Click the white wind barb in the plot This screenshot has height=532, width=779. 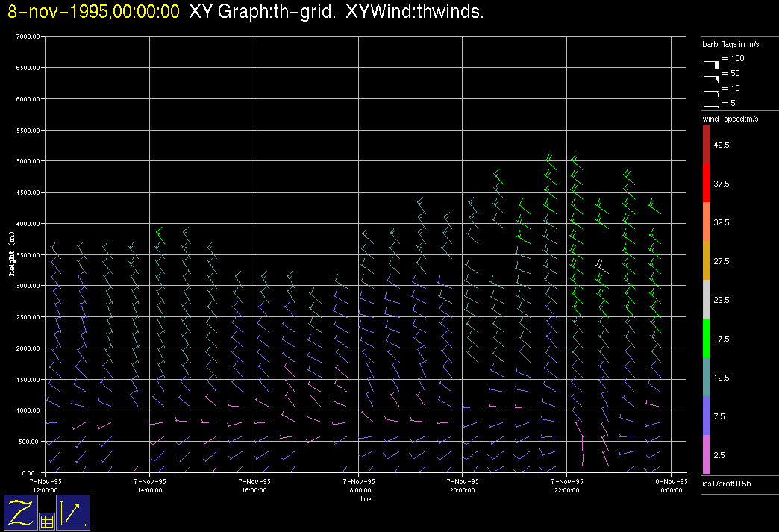click(601, 265)
